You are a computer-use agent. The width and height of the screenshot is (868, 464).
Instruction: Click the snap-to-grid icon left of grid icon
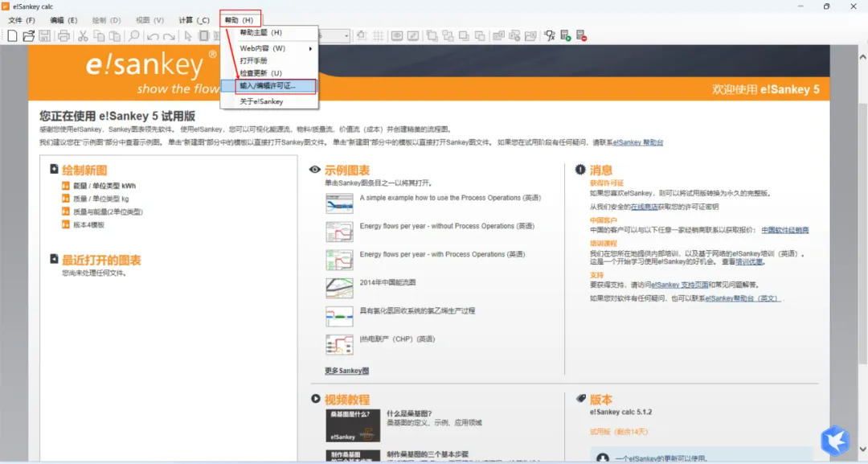click(362, 36)
